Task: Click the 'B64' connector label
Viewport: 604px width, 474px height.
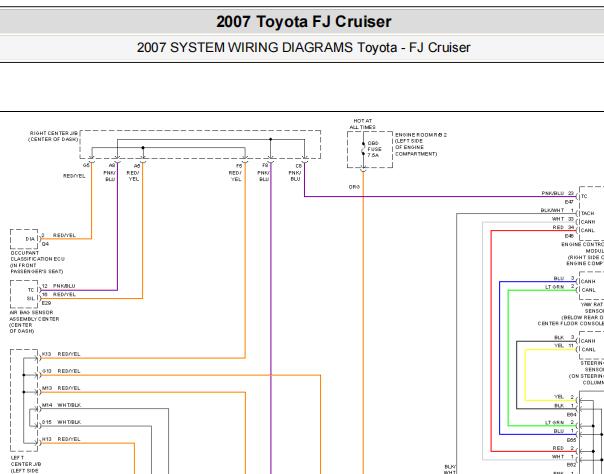Action: point(571,414)
